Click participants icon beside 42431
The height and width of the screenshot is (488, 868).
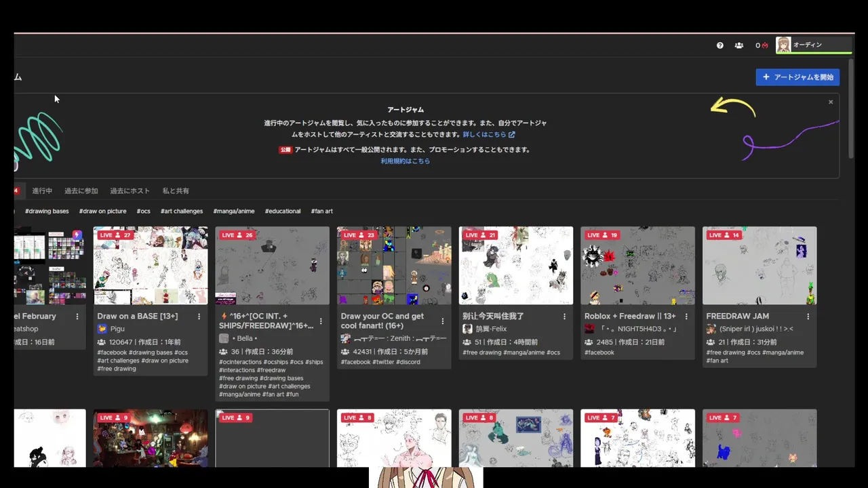click(x=345, y=352)
